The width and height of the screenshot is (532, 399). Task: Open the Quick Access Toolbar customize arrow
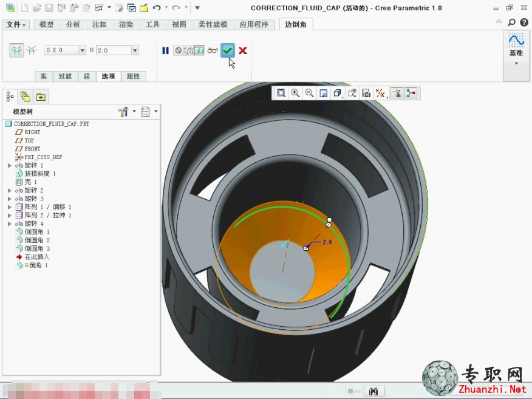(197, 7)
